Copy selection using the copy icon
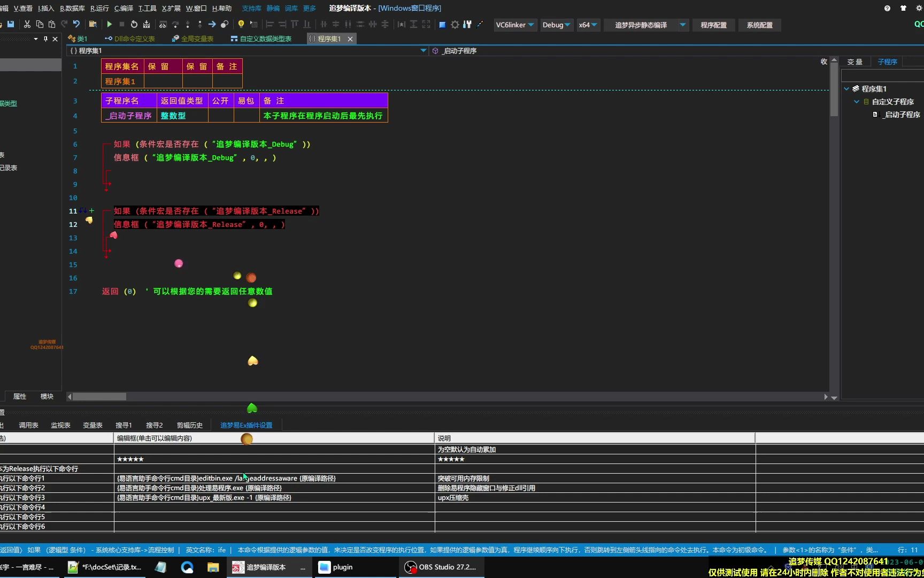 pos(40,25)
